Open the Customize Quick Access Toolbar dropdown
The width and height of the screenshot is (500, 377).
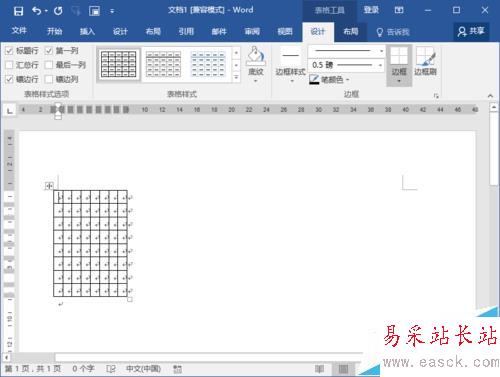point(112,11)
